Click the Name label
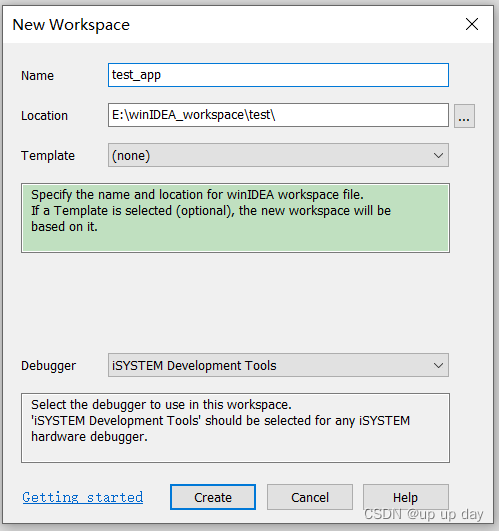This screenshot has width=499, height=531. pyautogui.click(x=37, y=76)
